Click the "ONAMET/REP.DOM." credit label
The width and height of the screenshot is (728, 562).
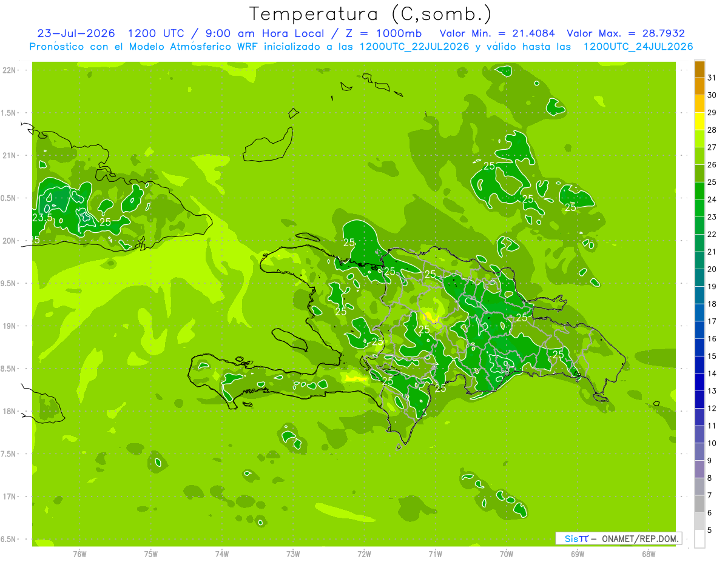click(x=640, y=538)
